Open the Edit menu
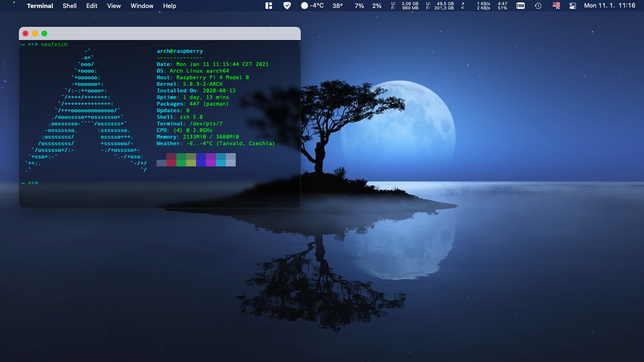The width and height of the screenshot is (644, 362). [92, 6]
